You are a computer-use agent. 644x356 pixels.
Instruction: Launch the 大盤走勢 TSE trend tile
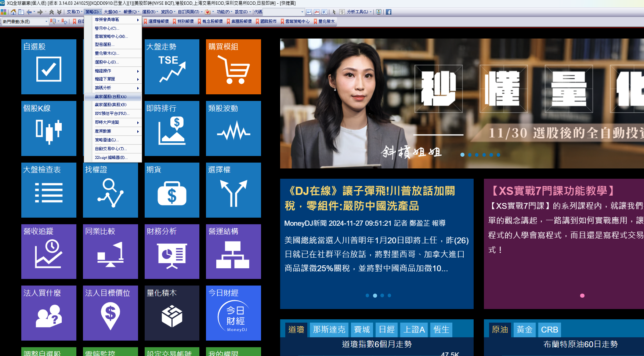172,67
